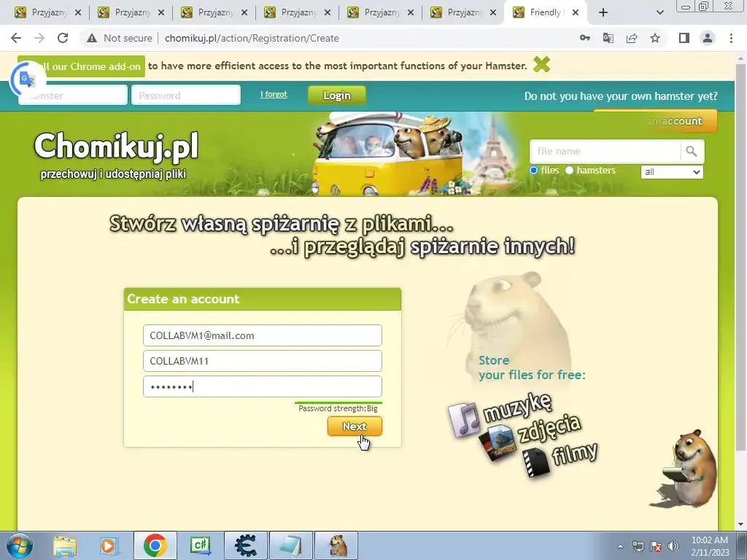Click the network tray icon
The image size is (747, 560).
click(x=638, y=546)
